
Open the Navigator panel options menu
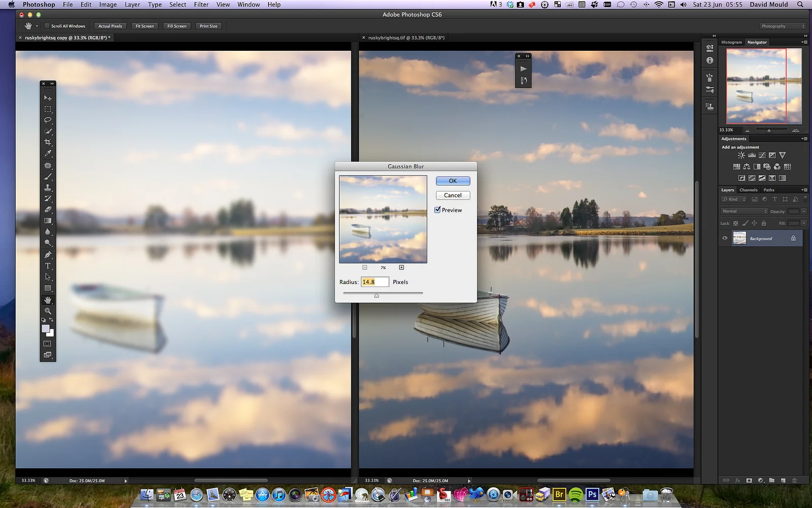click(804, 42)
